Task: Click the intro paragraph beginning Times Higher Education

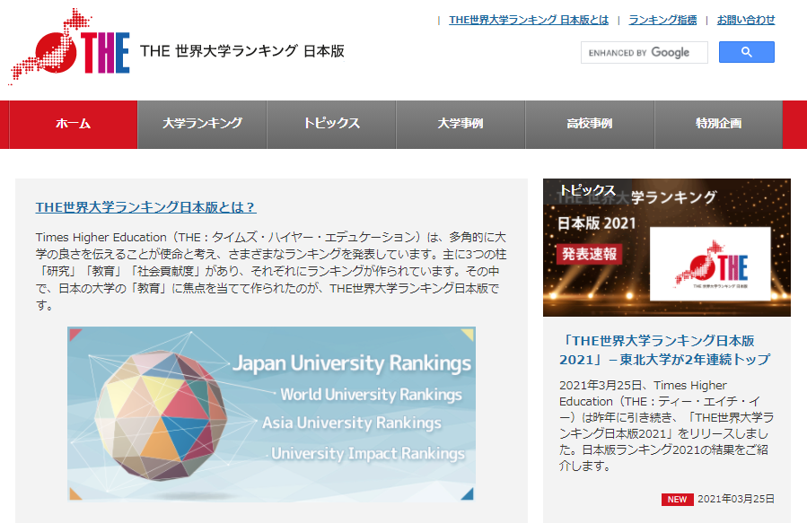Action: click(271, 271)
